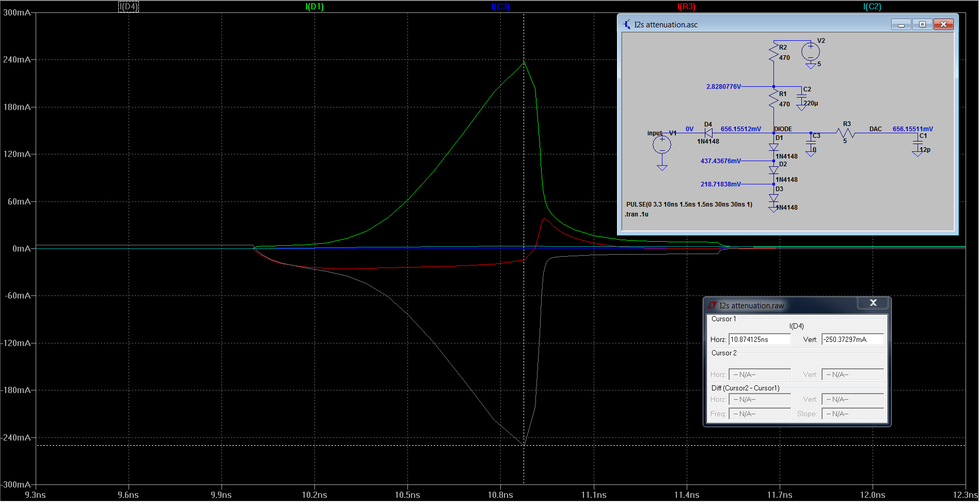This screenshot has height=502, width=980.
Task: Click Cursor 2 Horz N/A field
Action: pos(760,374)
